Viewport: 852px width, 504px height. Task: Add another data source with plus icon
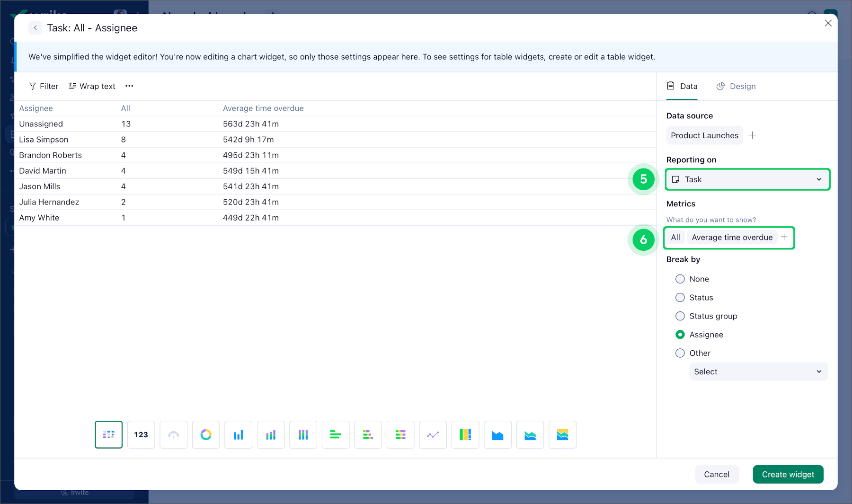click(x=752, y=135)
